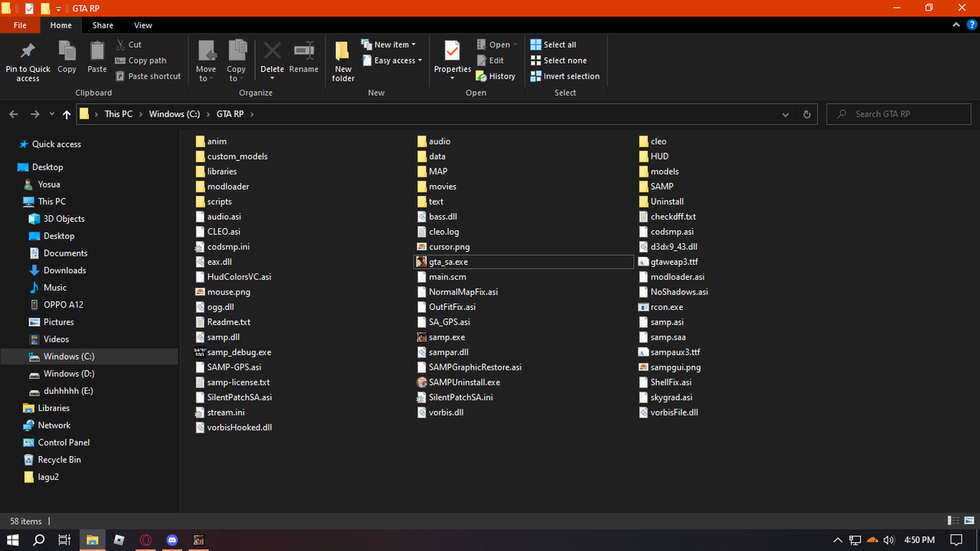This screenshot has width=980, height=551.
Task: Open Discord from the taskbar
Action: coord(172,540)
